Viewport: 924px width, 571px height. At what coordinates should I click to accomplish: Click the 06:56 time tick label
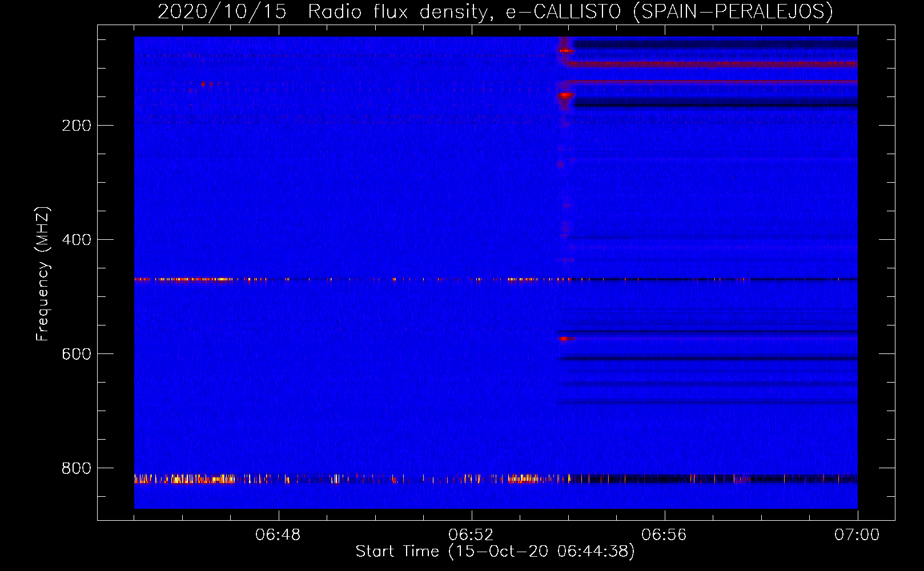click(664, 535)
